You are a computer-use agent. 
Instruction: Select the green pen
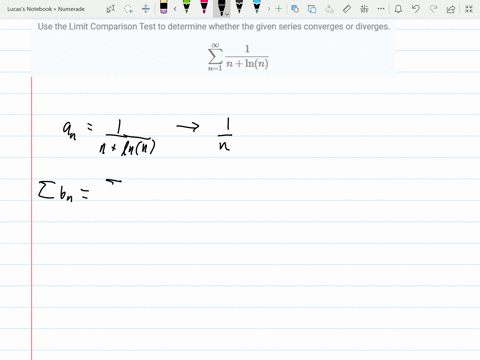click(187, 7)
